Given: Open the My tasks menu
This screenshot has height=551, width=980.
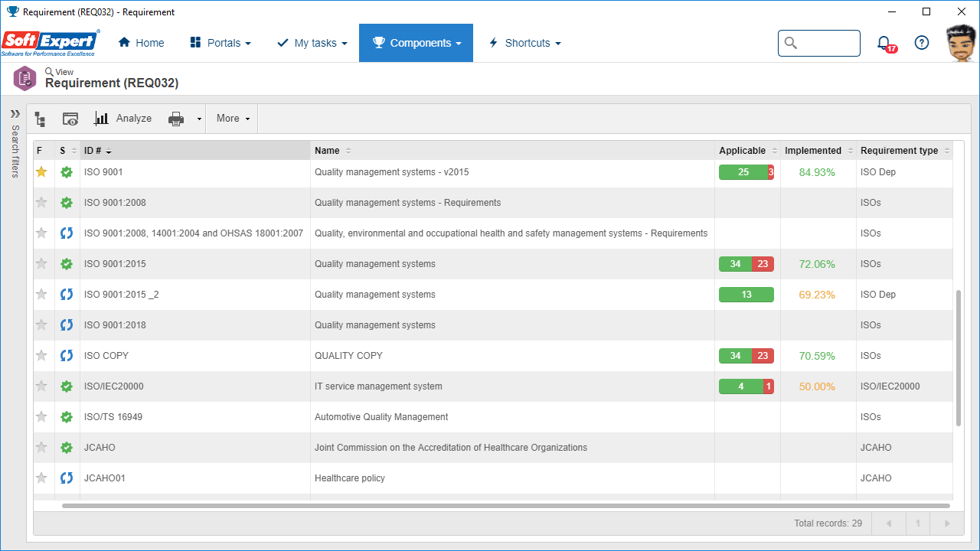Looking at the screenshot, I should (x=312, y=43).
